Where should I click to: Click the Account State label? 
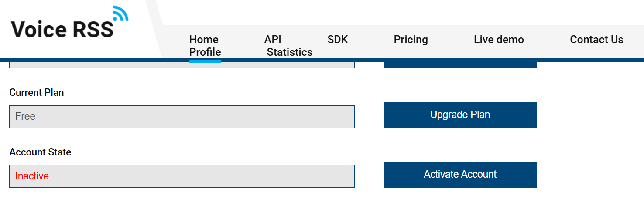click(40, 152)
